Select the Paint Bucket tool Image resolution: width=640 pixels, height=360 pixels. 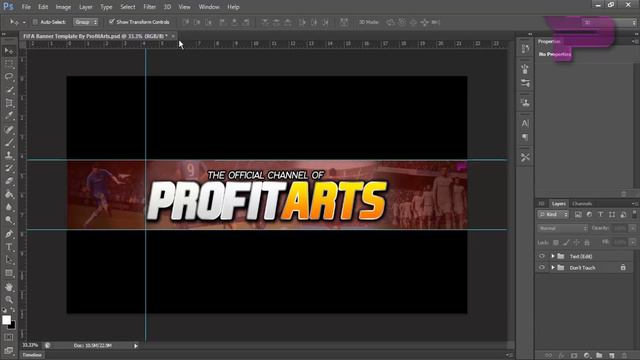click(x=9, y=194)
